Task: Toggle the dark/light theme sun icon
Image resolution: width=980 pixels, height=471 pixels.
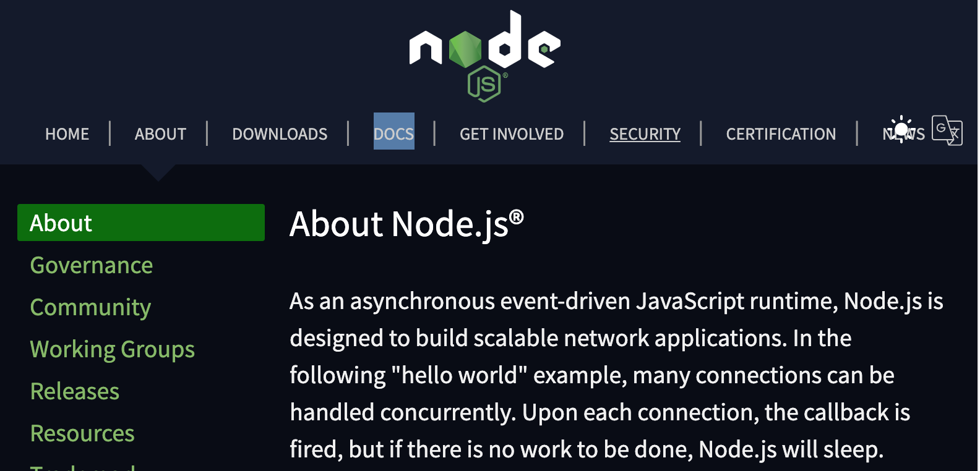Action: pos(901,129)
